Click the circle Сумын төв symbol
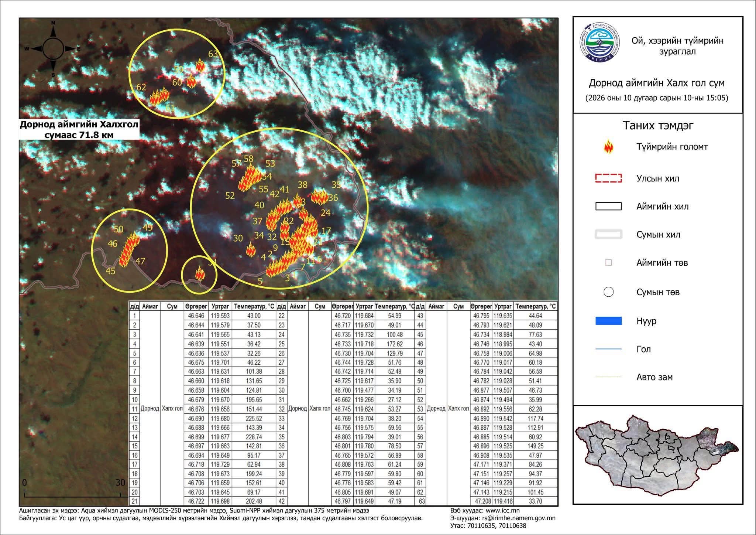Screen dimensions: 756x535 [x=608, y=292]
